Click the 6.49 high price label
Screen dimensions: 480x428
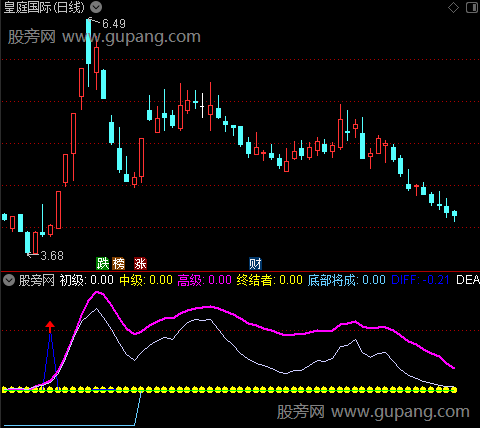click(x=114, y=24)
